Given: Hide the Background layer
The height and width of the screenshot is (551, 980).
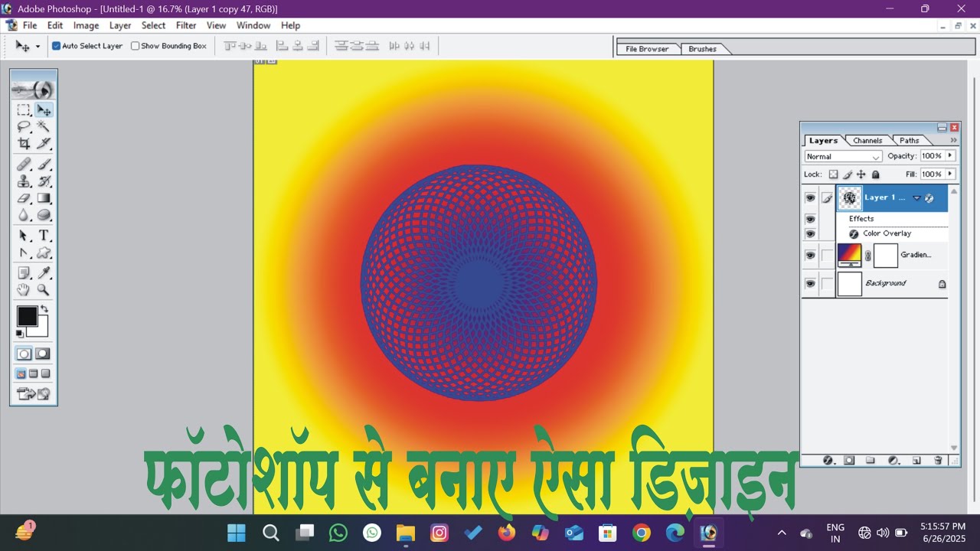Looking at the screenshot, I should point(810,284).
